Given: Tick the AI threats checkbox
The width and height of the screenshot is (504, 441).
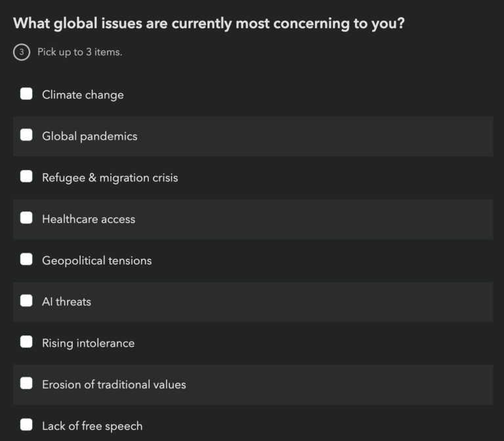Looking at the screenshot, I should 26,301.
